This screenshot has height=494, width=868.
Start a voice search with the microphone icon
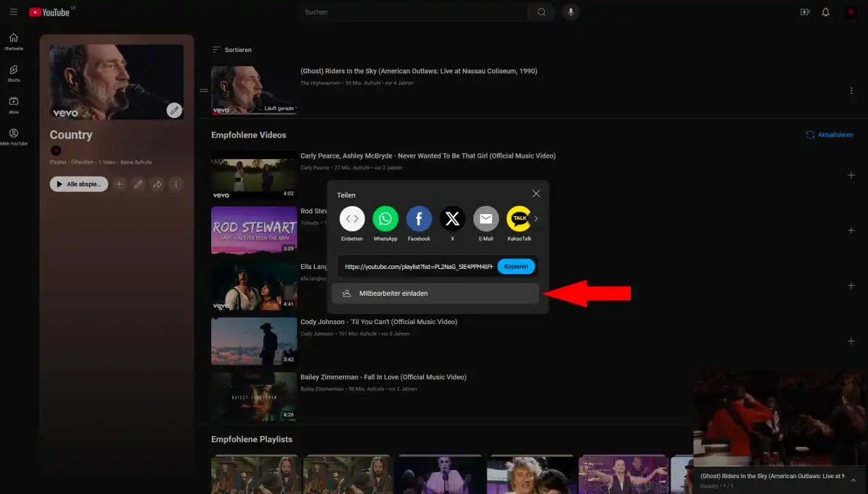(x=571, y=12)
